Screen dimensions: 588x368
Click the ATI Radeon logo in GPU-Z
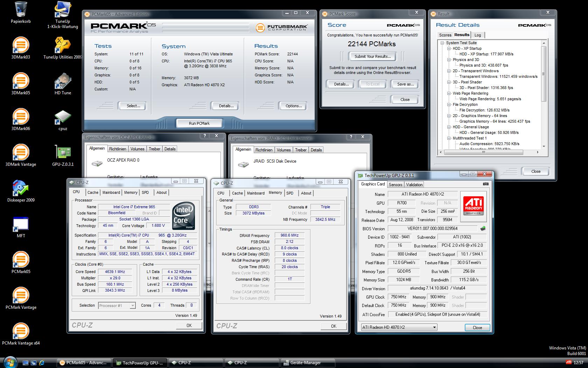pyautogui.click(x=474, y=207)
